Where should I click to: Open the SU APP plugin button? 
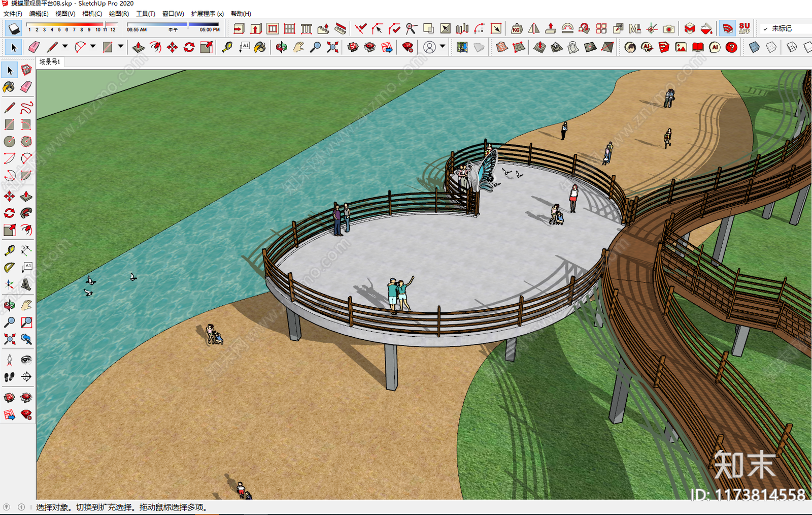[x=745, y=28]
